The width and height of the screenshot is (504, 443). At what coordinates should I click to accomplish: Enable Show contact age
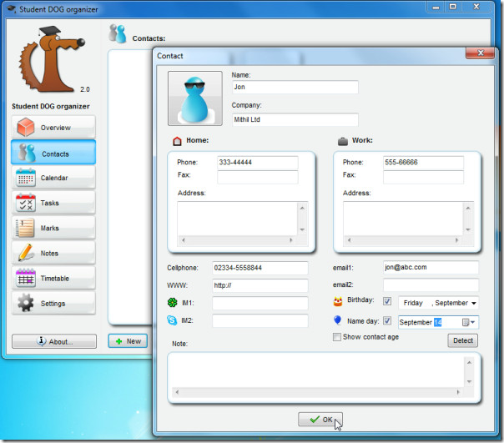pos(337,337)
